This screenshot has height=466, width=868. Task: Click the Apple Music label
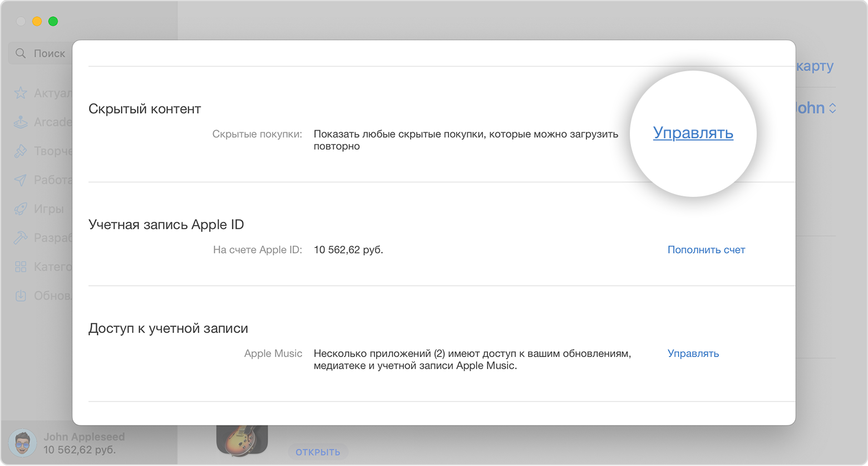273,354
